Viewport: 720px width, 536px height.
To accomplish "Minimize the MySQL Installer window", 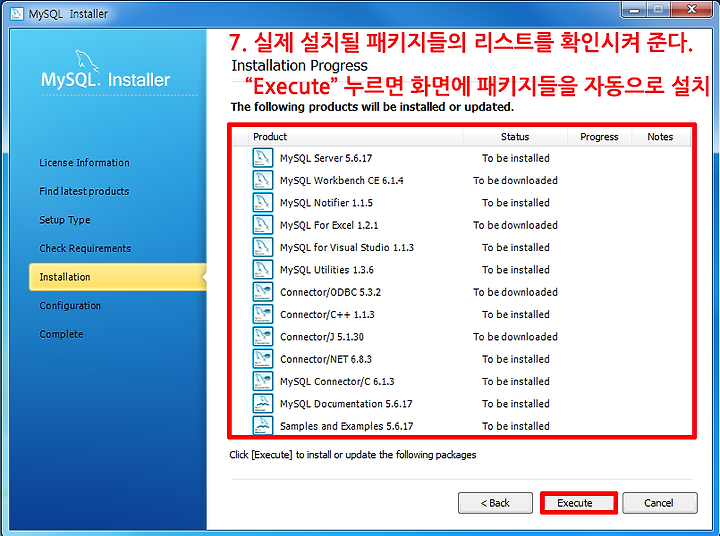I will pyautogui.click(x=635, y=10).
